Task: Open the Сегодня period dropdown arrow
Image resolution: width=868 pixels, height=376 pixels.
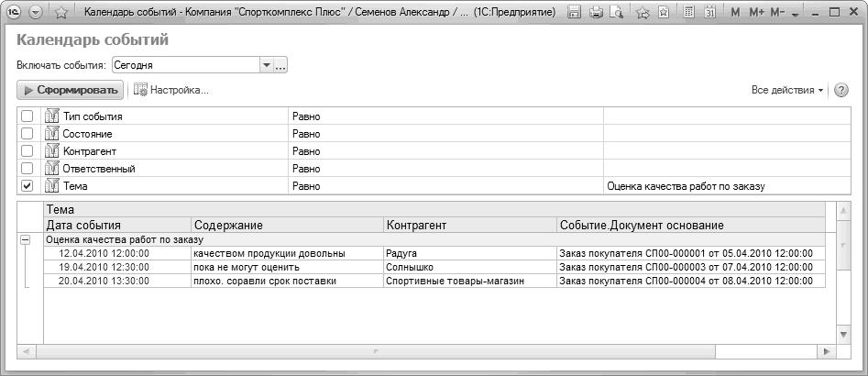Action: click(267, 65)
